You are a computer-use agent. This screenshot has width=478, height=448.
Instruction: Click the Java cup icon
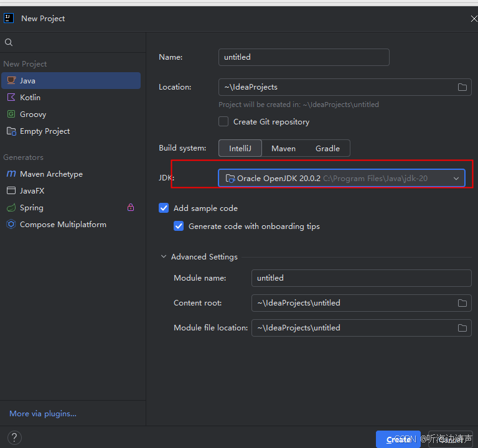point(11,80)
